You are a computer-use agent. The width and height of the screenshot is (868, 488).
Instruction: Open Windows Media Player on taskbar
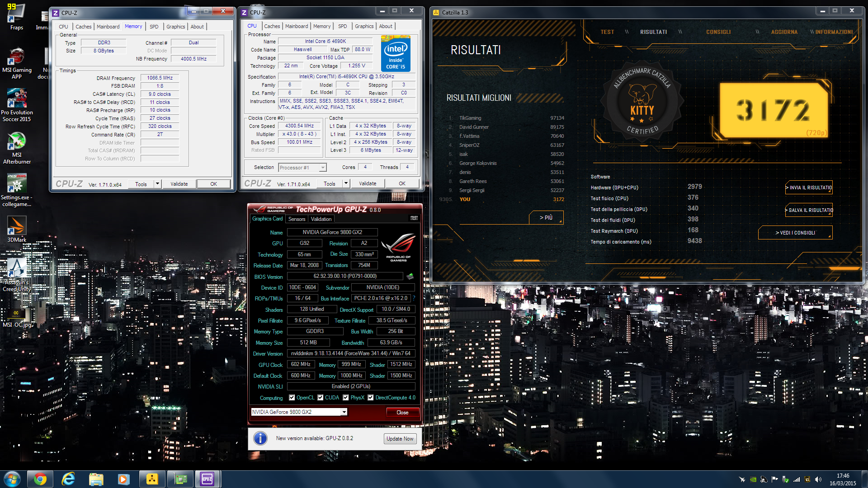(124, 479)
